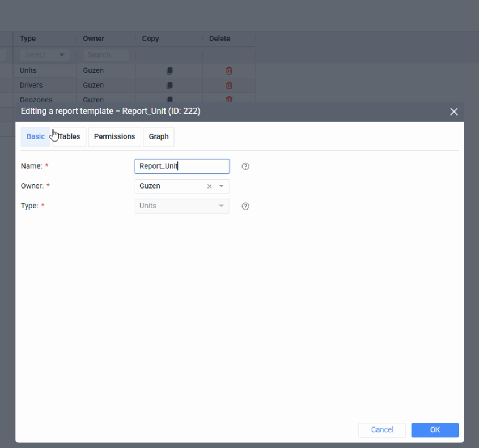
Task: Clear the Guzen owner selection
Action: (x=209, y=186)
